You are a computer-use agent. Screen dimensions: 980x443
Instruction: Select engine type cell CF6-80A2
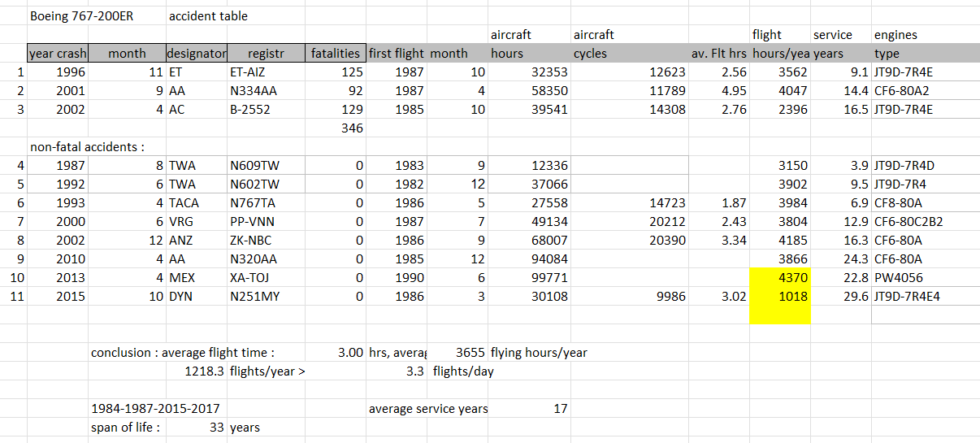coord(925,90)
